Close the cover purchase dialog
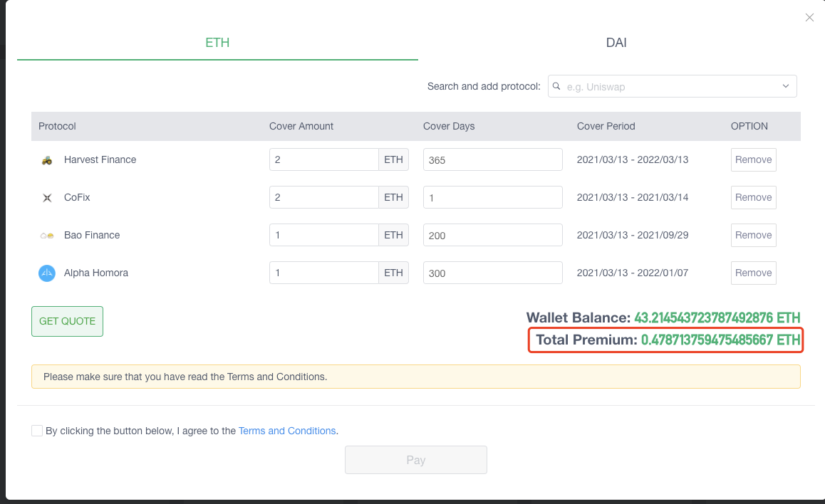825x504 pixels. pos(809,18)
